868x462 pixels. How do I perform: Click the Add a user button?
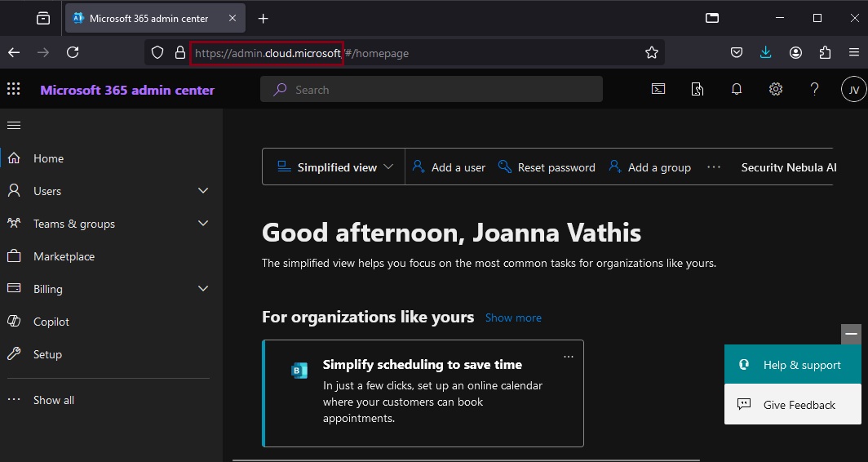point(449,167)
